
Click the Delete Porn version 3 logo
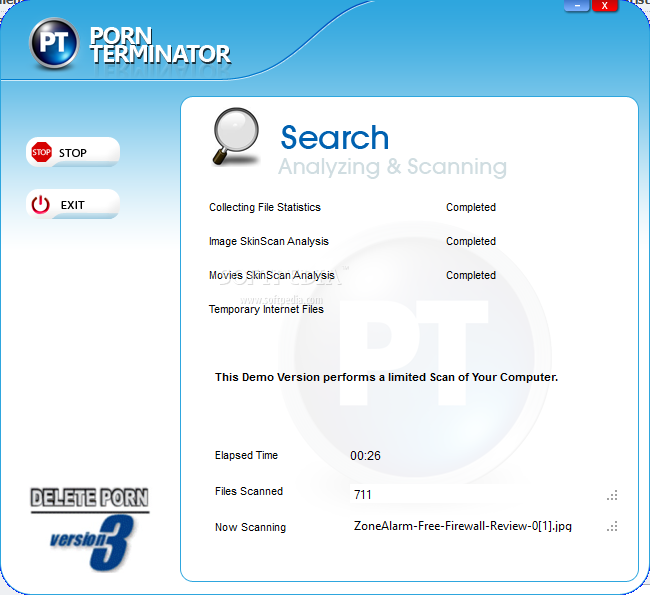pyautogui.click(x=90, y=529)
